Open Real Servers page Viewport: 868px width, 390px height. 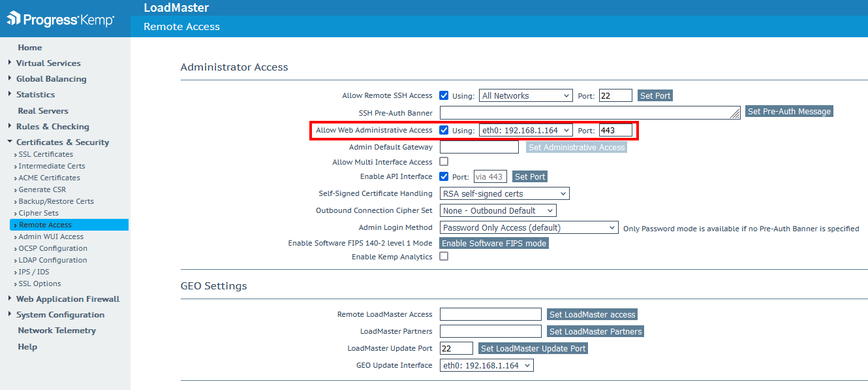43,111
